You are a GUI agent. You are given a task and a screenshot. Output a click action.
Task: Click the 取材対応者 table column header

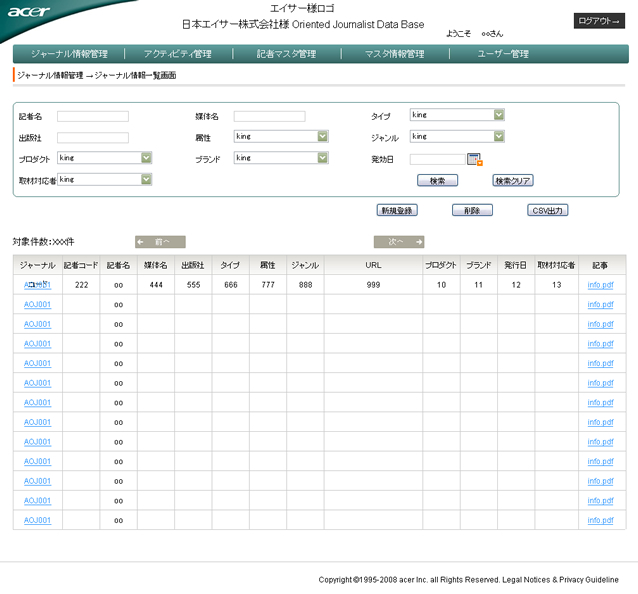point(556,265)
